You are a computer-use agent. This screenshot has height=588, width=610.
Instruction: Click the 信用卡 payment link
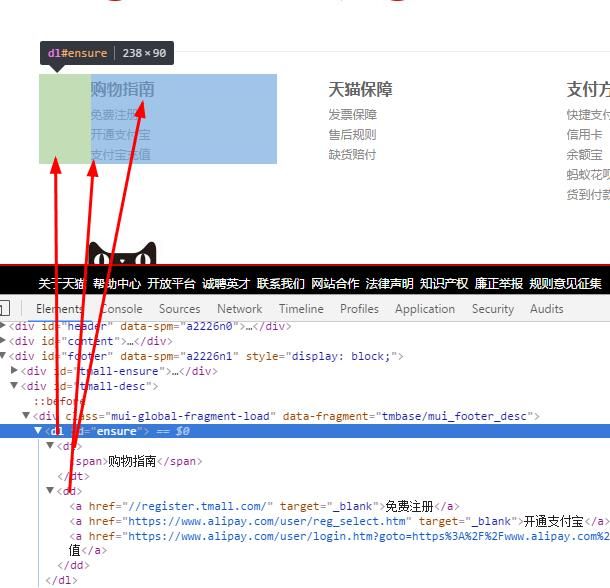(x=584, y=135)
